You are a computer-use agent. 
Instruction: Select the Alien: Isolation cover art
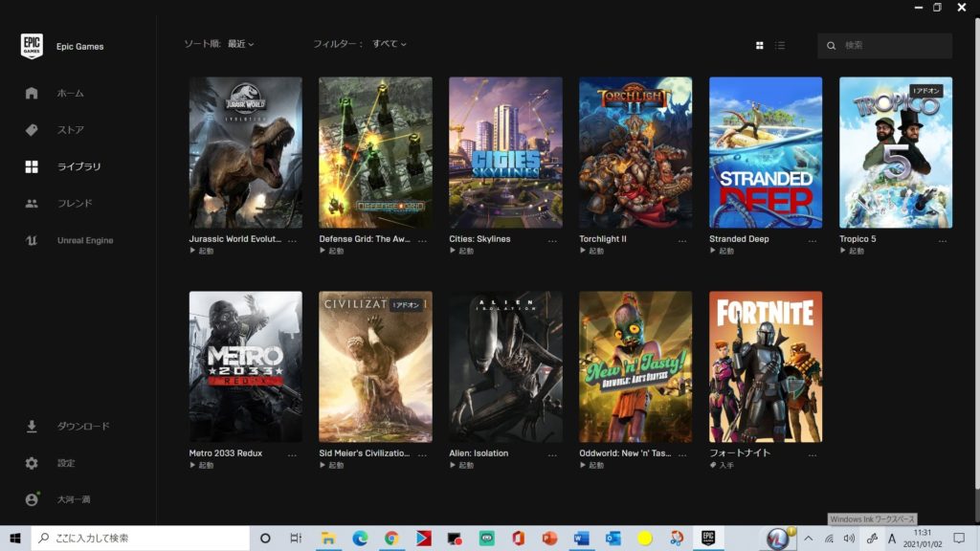pyautogui.click(x=505, y=366)
